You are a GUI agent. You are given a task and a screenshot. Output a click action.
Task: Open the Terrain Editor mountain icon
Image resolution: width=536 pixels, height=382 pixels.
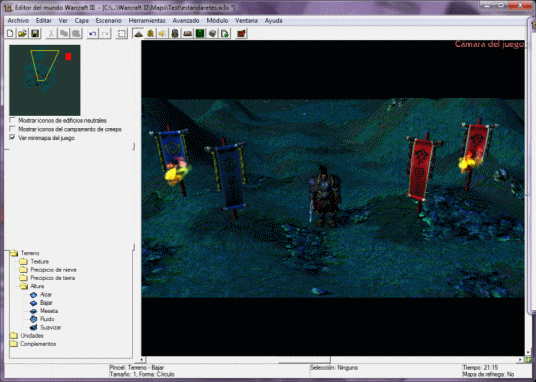pos(138,33)
